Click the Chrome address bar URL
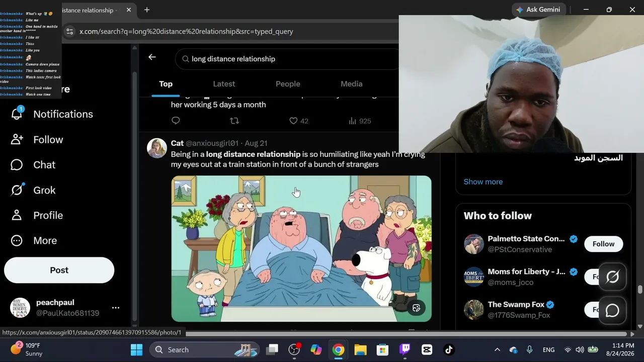The width and height of the screenshot is (644, 362). [186, 31]
